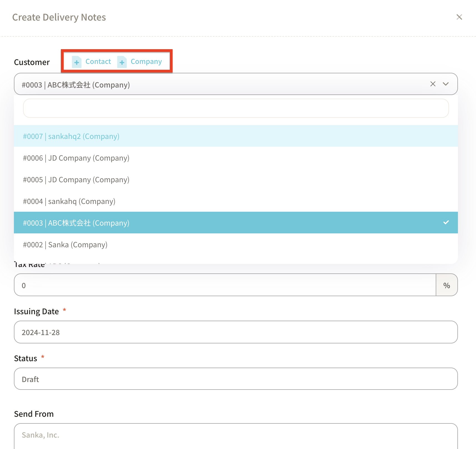Open the Status dropdown showing Draft

point(236,379)
